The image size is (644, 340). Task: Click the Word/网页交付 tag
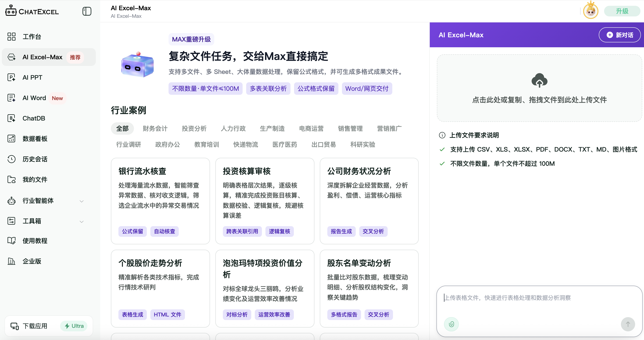[x=367, y=89]
